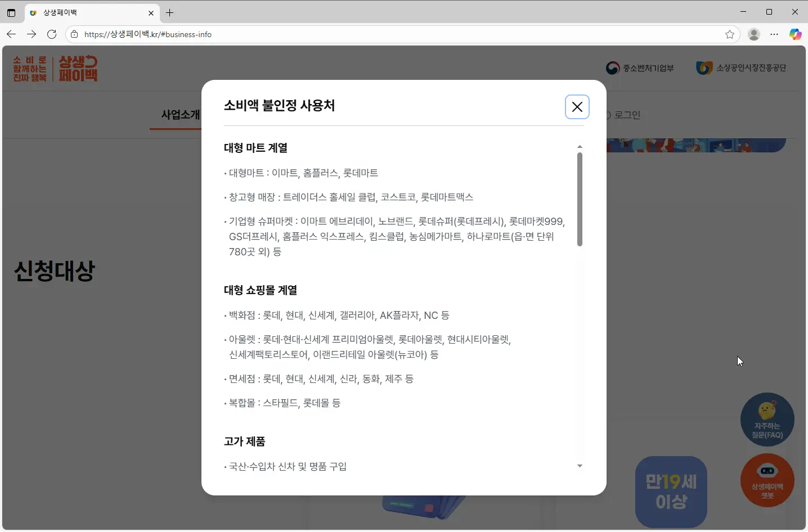Screen dimensions: 808x532
Task: Close the 소비액 불인정 사용처 dialog
Action: tap(577, 106)
